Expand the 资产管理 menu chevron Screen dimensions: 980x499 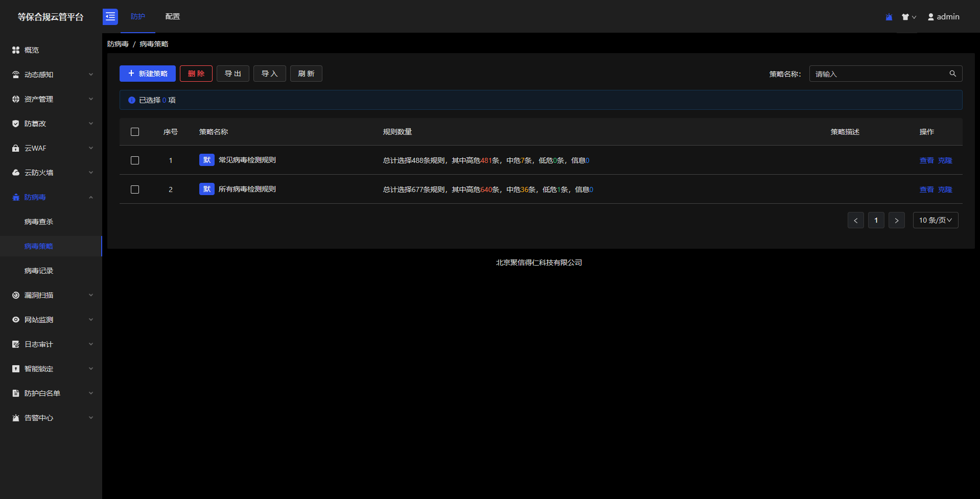(91, 99)
